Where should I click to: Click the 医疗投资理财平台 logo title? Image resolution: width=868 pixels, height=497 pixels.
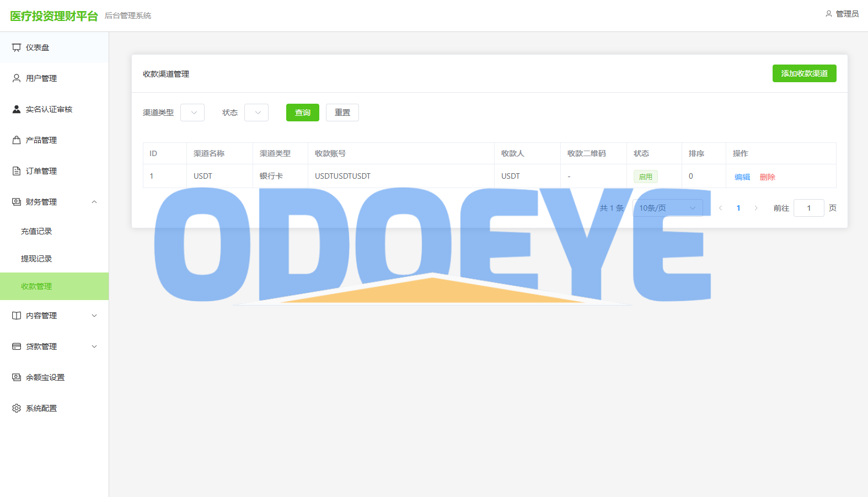[54, 16]
